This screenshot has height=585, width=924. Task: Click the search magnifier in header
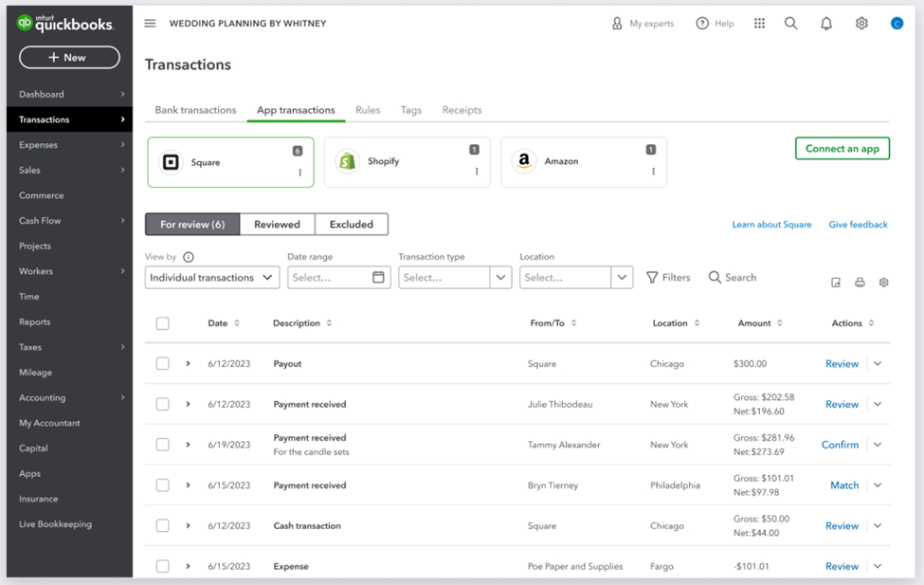click(790, 24)
